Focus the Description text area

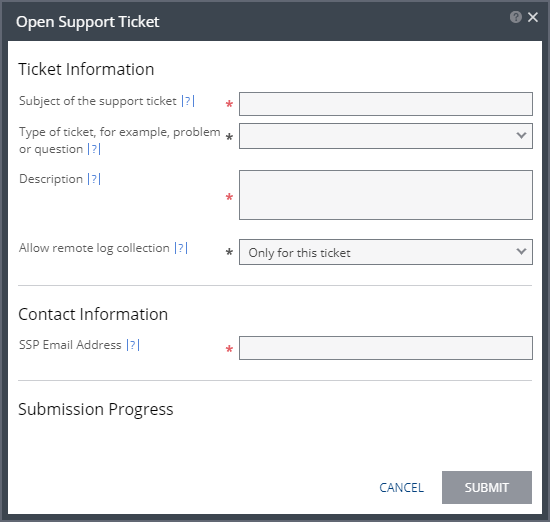(x=386, y=195)
